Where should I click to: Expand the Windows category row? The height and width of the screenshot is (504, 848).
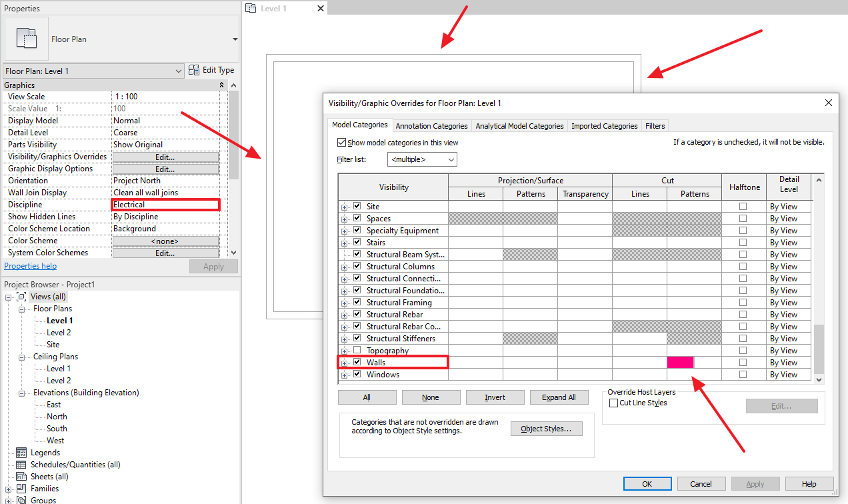(345, 375)
